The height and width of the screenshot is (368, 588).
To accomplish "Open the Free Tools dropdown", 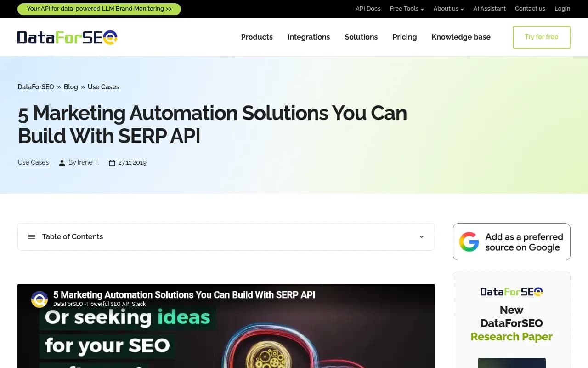I will [407, 9].
